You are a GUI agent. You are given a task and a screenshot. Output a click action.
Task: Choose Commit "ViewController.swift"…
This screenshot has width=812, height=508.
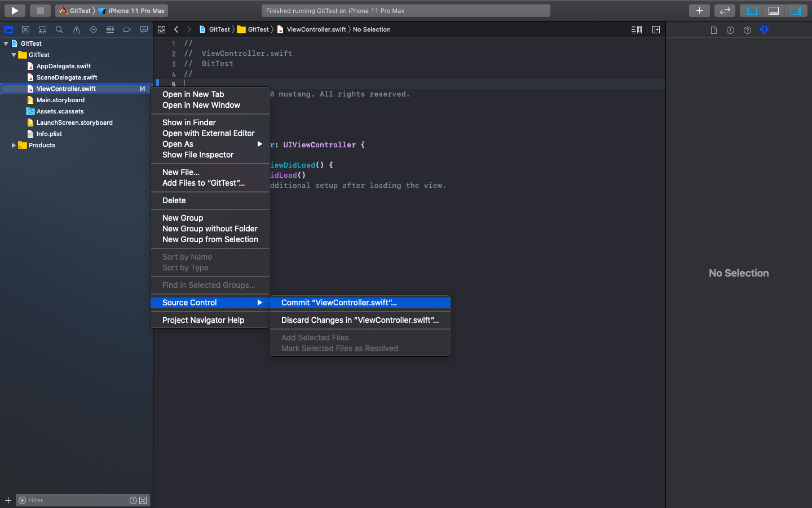[x=360, y=303]
